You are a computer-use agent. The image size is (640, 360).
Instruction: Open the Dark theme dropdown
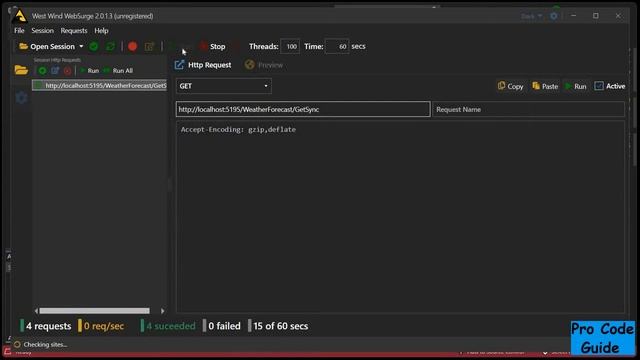531,16
